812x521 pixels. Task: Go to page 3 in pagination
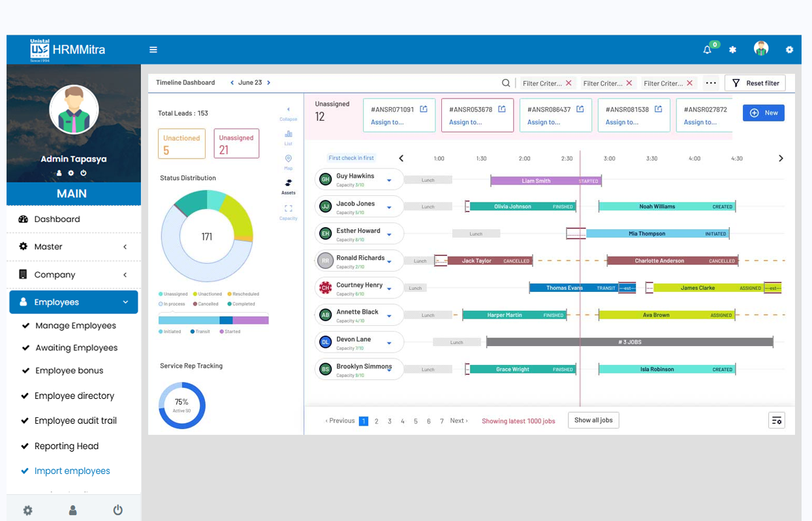[390, 421]
